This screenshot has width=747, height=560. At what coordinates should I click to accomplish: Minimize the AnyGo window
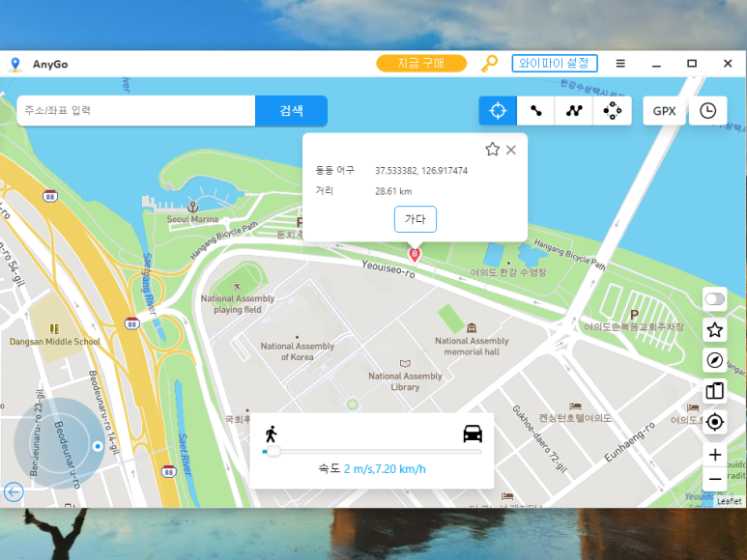[x=656, y=64]
